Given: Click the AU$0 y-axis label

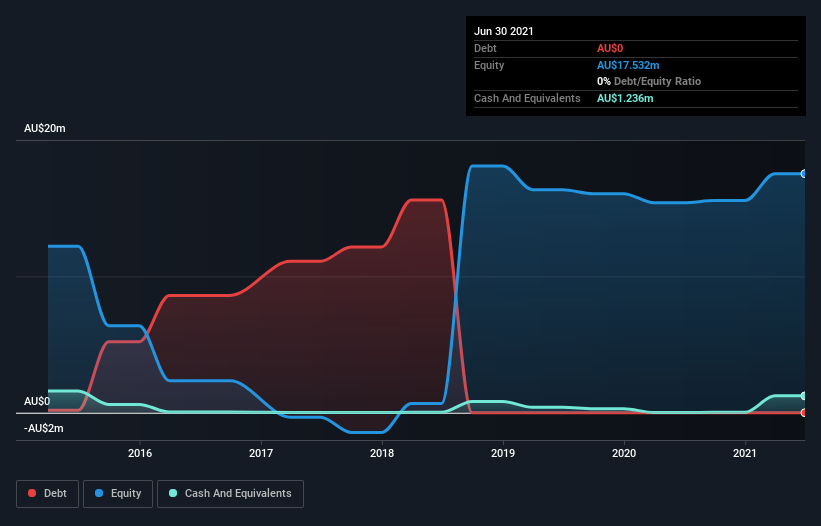Looking at the screenshot, I should [37, 401].
